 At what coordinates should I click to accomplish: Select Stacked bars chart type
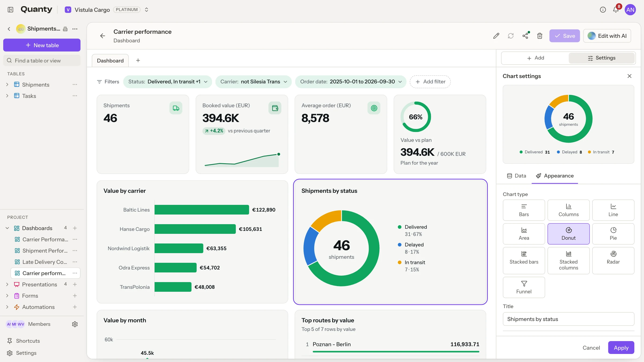click(524, 261)
